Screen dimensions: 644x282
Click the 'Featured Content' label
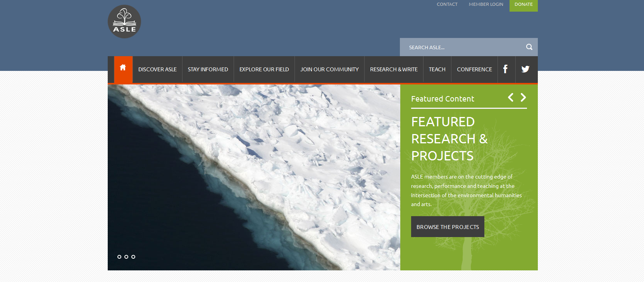coord(443,99)
